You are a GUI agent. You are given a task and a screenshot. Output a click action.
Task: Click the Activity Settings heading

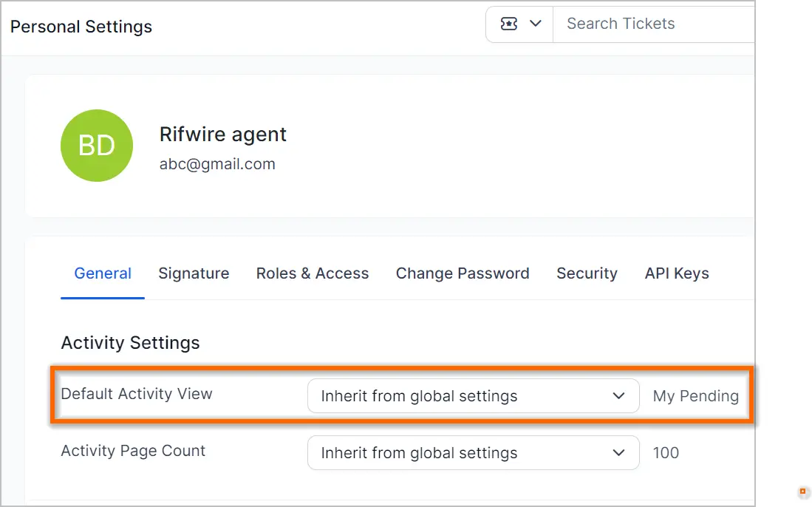[x=130, y=343]
